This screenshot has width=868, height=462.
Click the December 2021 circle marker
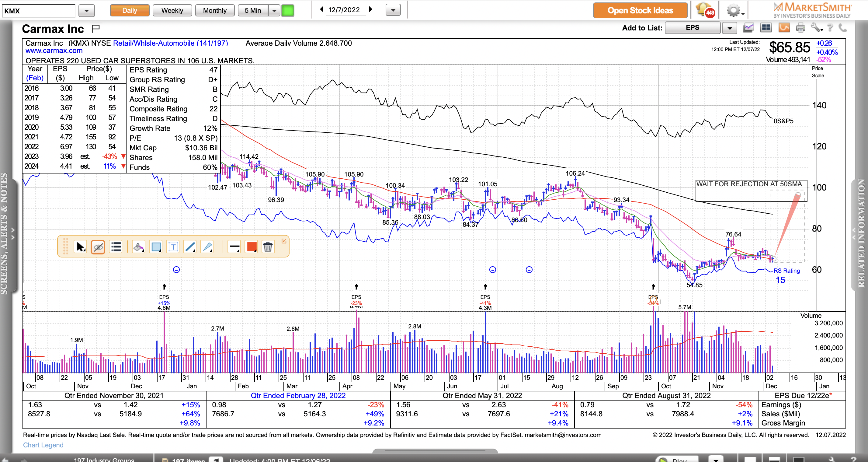pyautogui.click(x=176, y=269)
